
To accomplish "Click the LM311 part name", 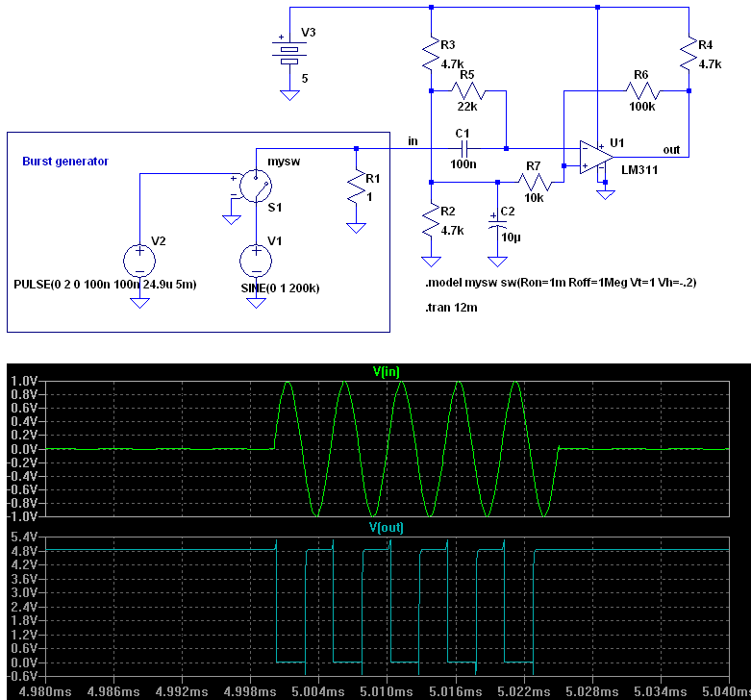I will [x=639, y=170].
